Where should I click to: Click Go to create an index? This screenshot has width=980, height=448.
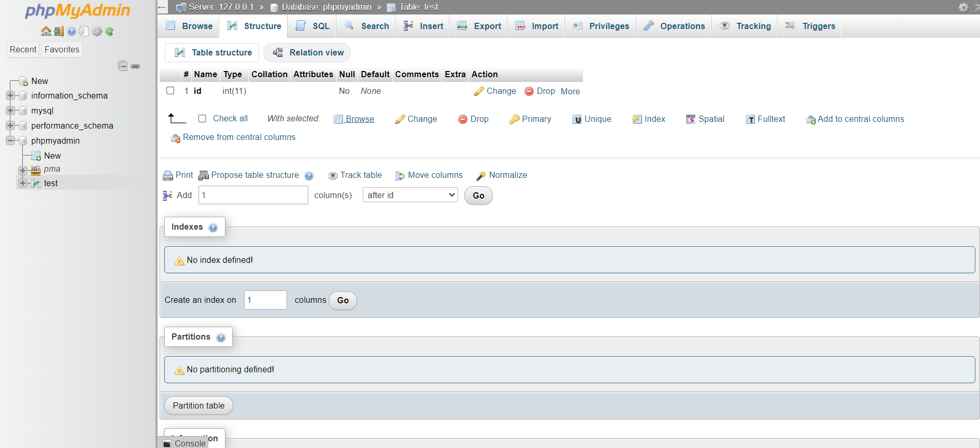(x=343, y=300)
